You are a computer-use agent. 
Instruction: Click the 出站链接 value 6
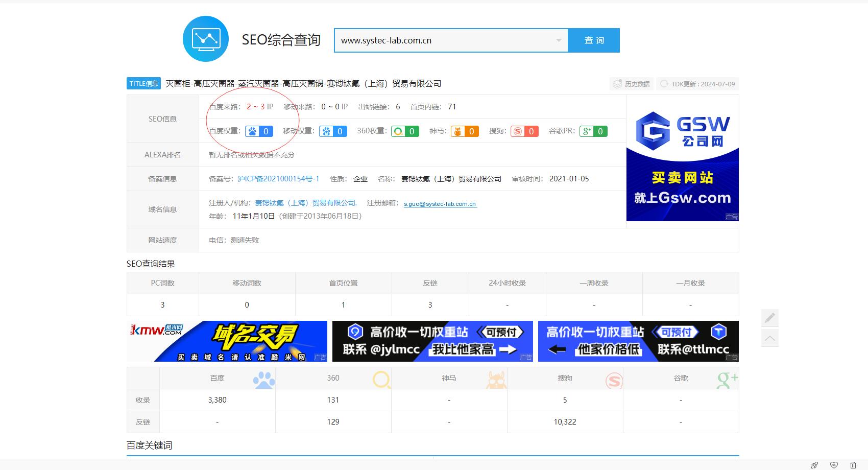(398, 107)
